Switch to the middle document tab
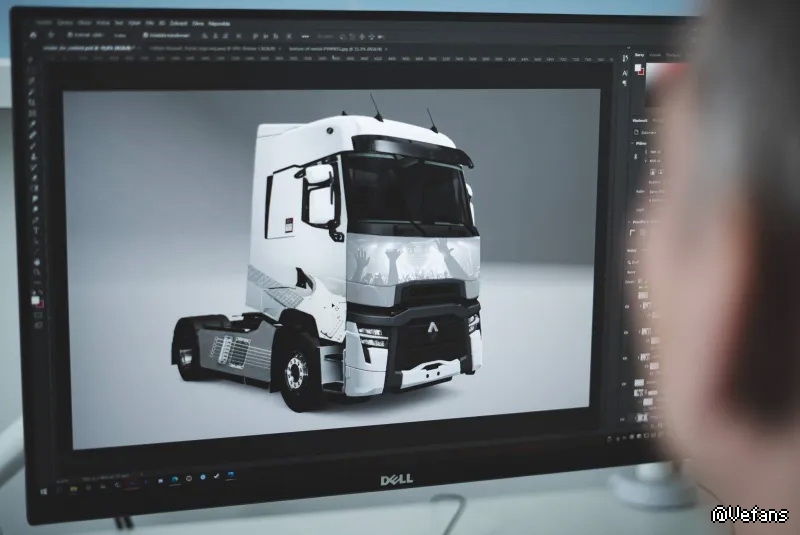800x535 pixels. [x=213, y=49]
